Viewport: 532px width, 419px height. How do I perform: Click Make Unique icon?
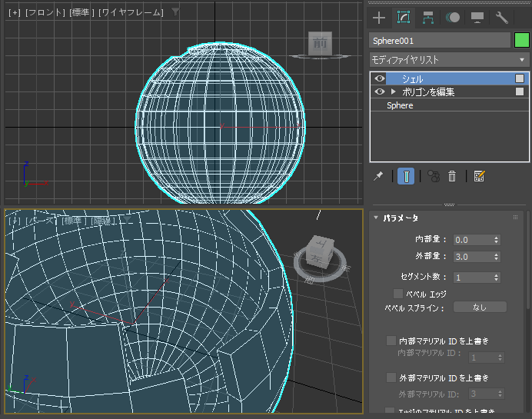[434, 176]
